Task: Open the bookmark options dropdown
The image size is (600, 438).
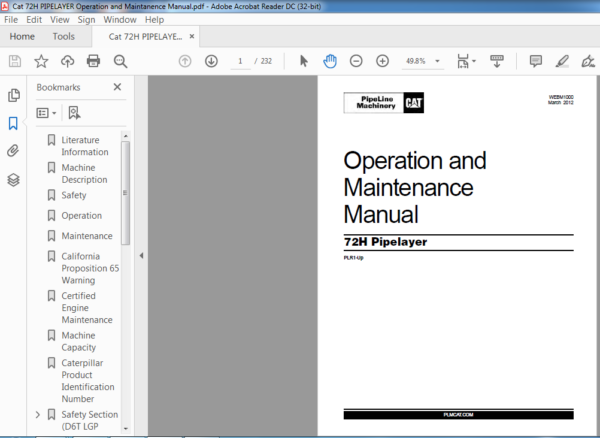Action: [46, 113]
